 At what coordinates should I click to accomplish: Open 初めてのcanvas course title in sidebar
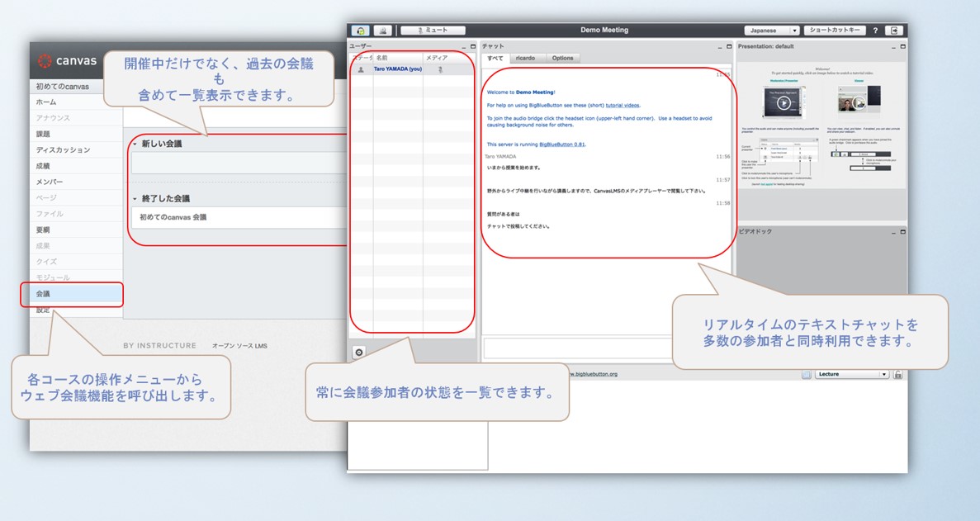[63, 86]
